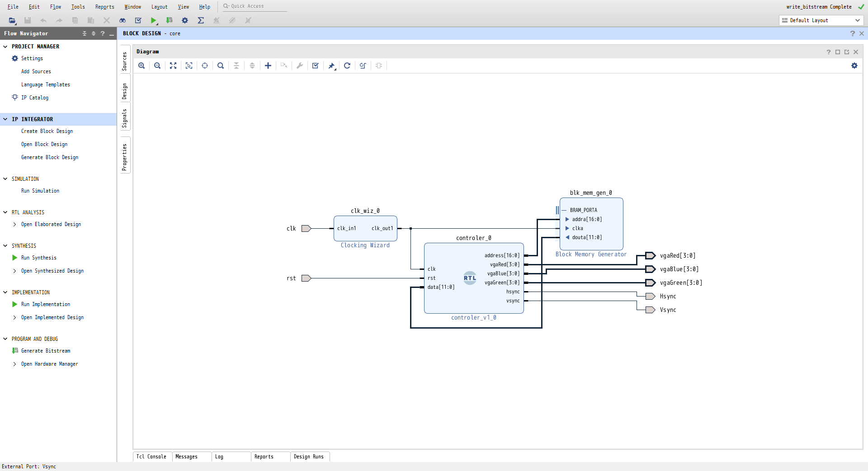This screenshot has width=868, height=471.
Task: Expand Open Synthesized Design item
Action: (x=15, y=271)
